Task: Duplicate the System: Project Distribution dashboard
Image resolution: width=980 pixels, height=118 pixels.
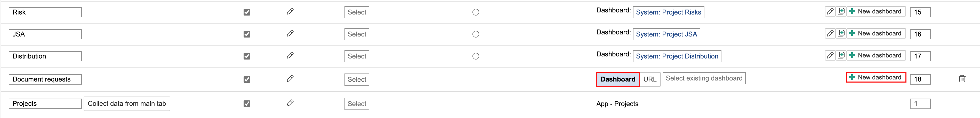Action: 841,55
